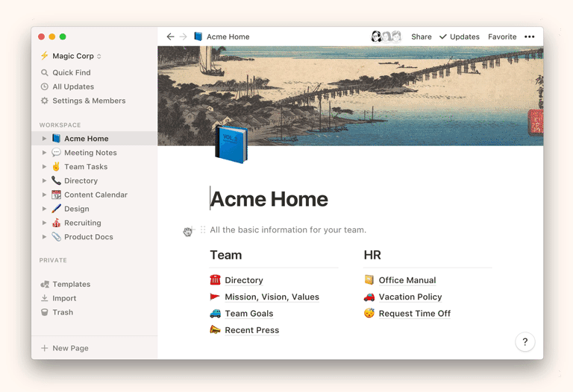
Task: Open the Vacation Policy link
Action: (410, 297)
